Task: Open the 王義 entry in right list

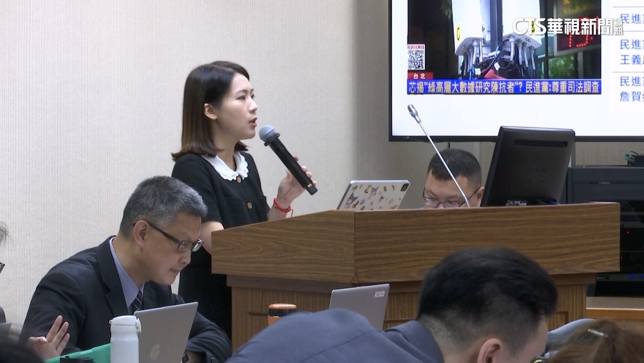Action: pyautogui.click(x=631, y=60)
